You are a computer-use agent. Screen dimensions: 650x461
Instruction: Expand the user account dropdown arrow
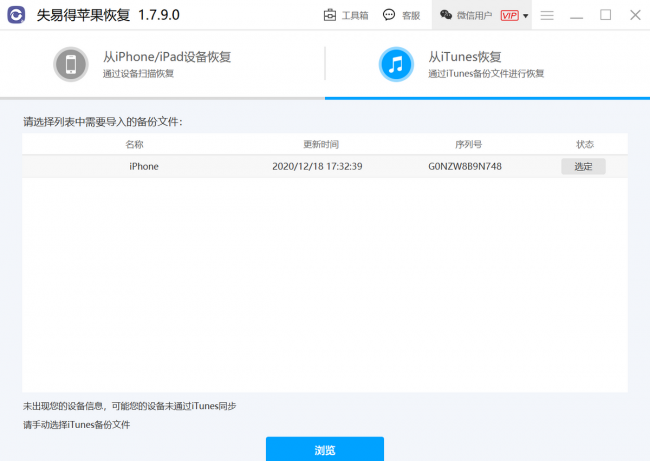(526, 16)
